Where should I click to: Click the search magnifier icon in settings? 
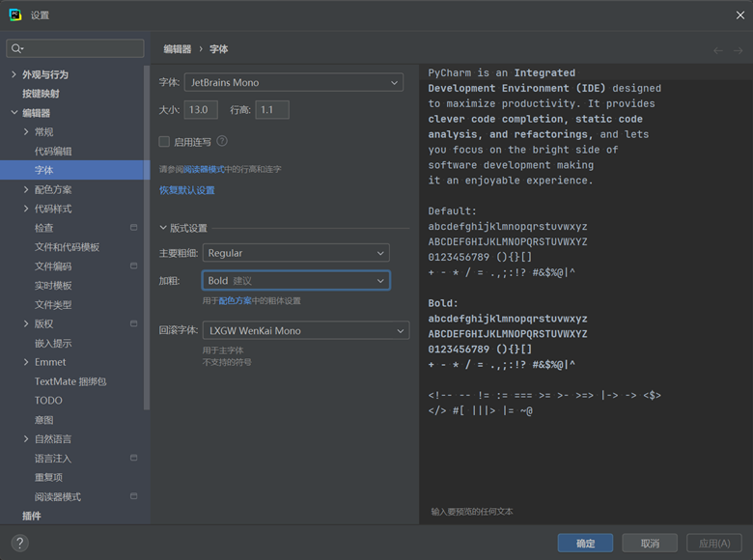(x=16, y=48)
